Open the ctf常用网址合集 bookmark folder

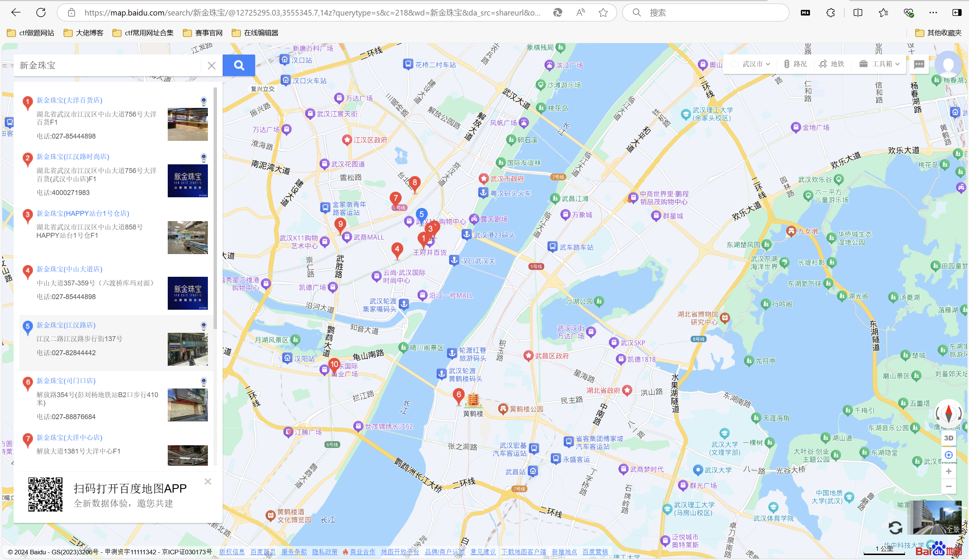pyautogui.click(x=143, y=33)
